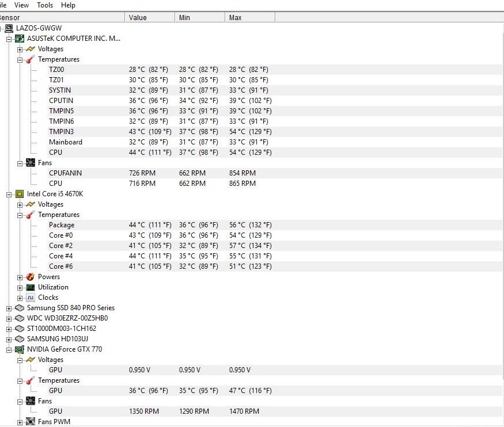Click the Temperatures thermometer icon under Intel Core i5
Image resolution: width=504 pixels, height=427 pixels.
click(x=30, y=215)
